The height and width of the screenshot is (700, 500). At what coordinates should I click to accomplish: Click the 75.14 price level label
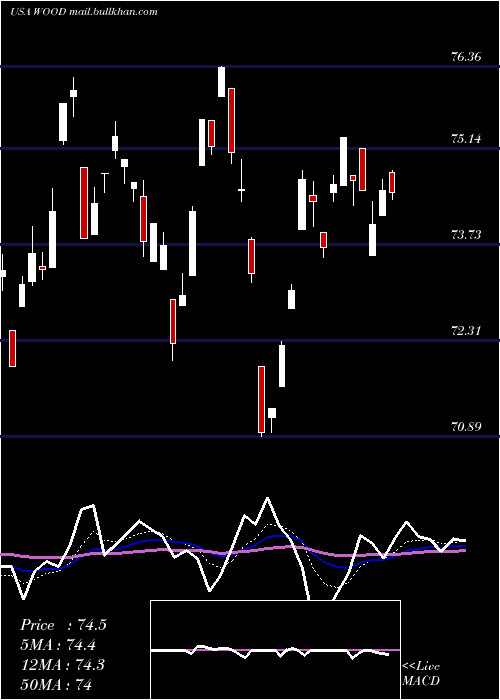click(466, 139)
